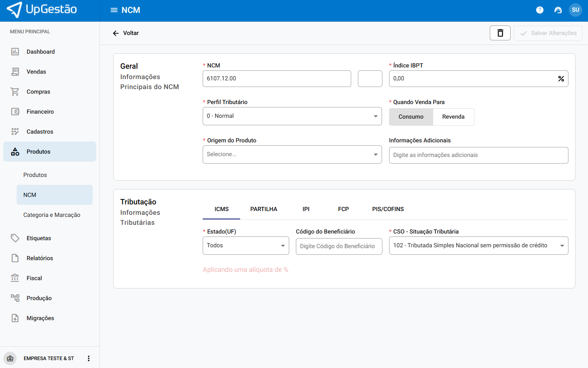Select the Revenda toggle option
Image resolution: width=588 pixels, height=368 pixels.
click(x=453, y=117)
